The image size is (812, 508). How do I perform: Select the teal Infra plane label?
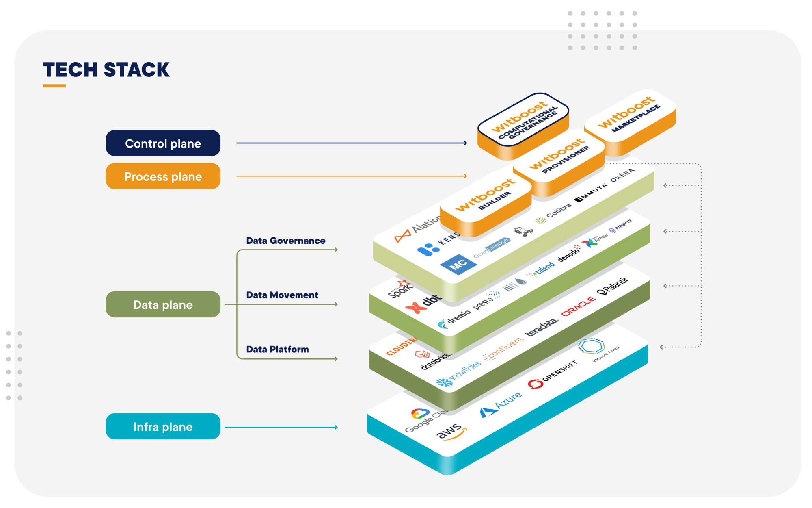tap(163, 426)
